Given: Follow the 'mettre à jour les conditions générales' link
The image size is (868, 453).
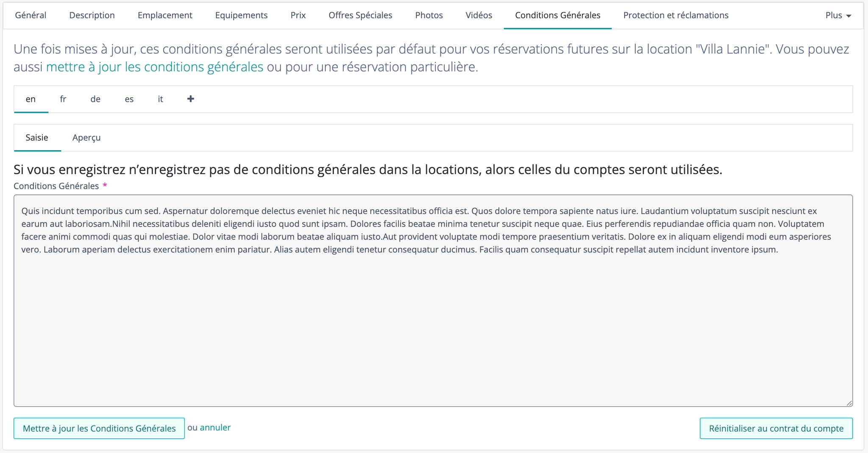Looking at the screenshot, I should [155, 67].
